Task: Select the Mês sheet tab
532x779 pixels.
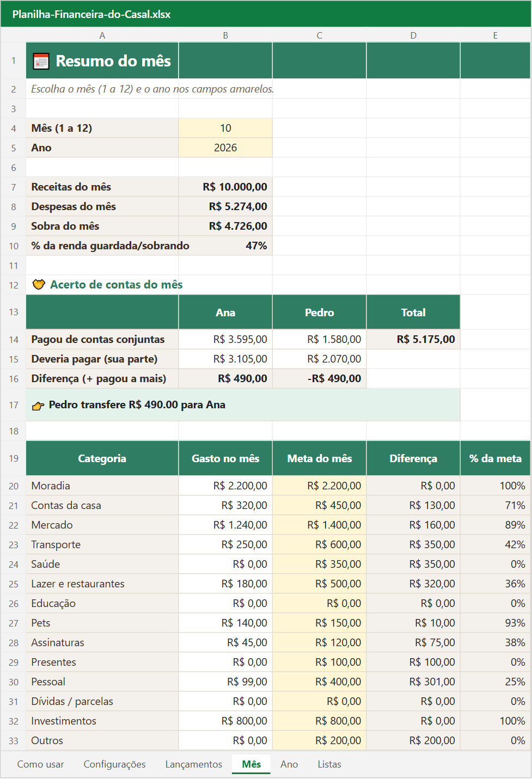Action: coord(252,764)
